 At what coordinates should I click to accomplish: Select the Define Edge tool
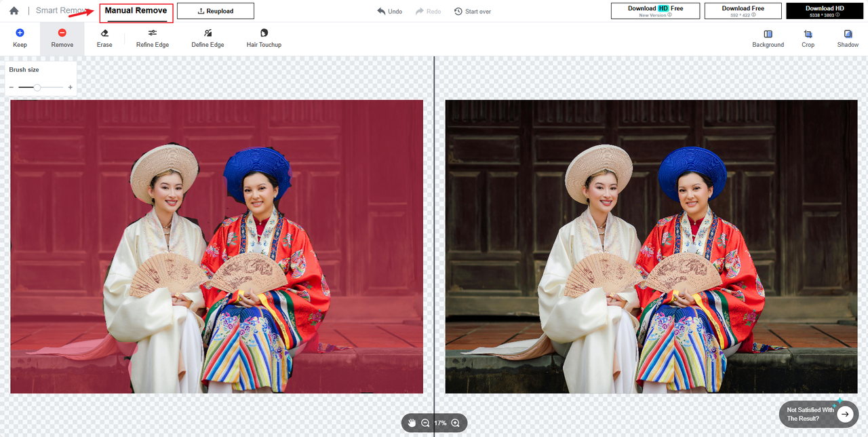208,39
